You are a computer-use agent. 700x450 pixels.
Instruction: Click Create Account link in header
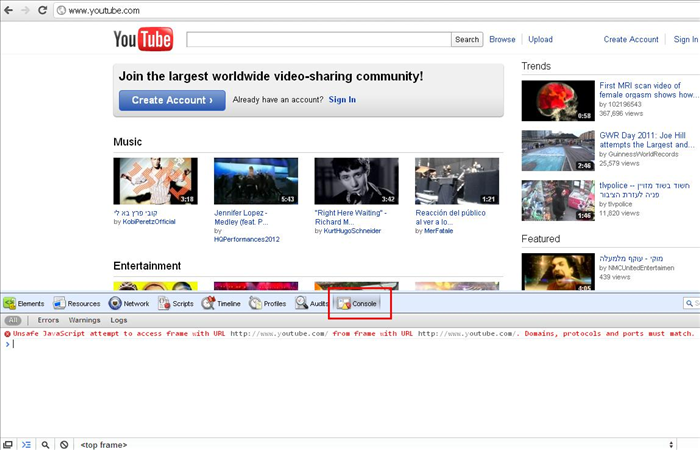tap(631, 39)
